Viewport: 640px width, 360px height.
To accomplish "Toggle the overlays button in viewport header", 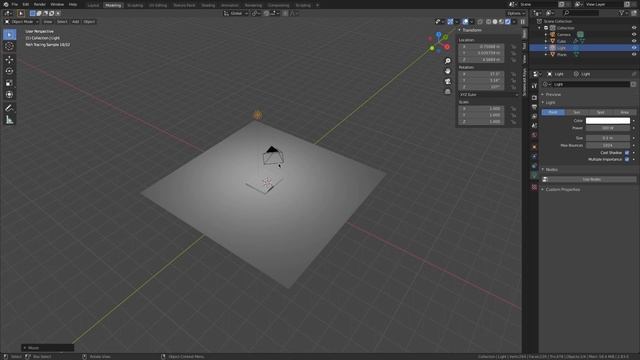I will click(x=465, y=22).
